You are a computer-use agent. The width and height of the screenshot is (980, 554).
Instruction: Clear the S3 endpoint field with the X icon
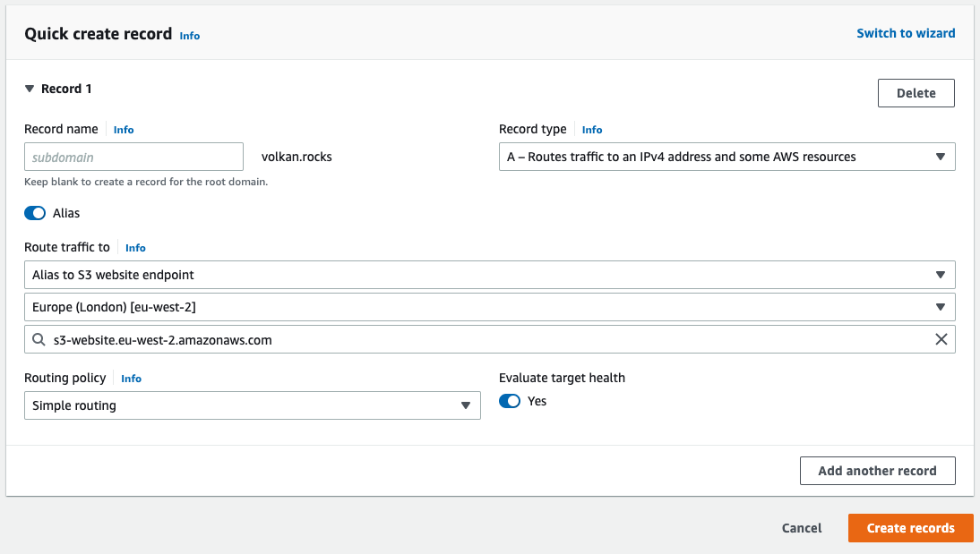(x=941, y=339)
